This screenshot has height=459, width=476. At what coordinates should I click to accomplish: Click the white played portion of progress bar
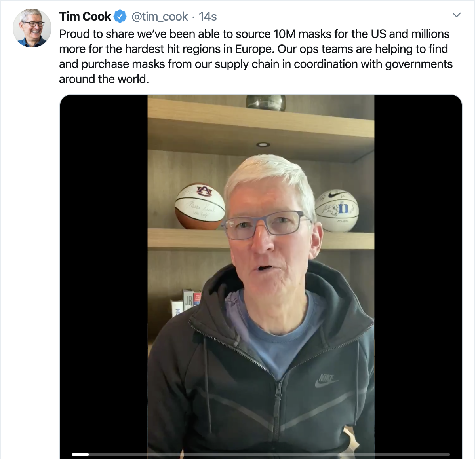pos(80,454)
